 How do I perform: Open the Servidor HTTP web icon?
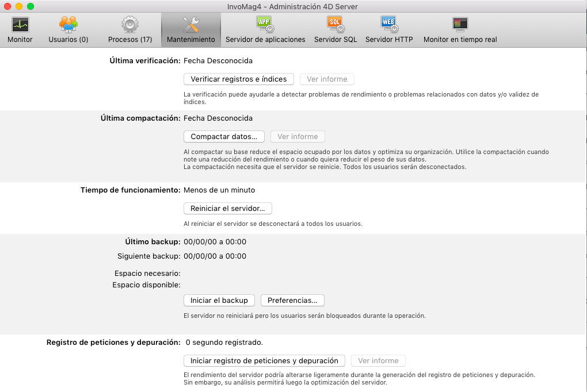(389, 25)
